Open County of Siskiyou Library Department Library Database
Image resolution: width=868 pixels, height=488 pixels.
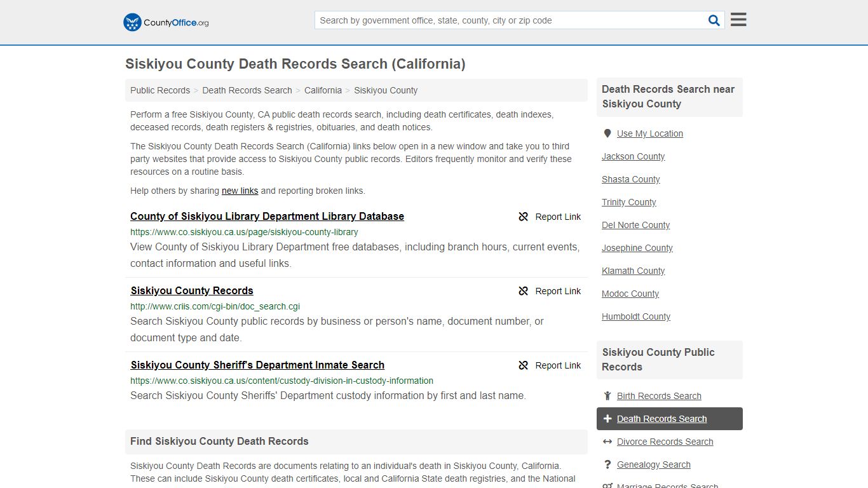point(267,216)
